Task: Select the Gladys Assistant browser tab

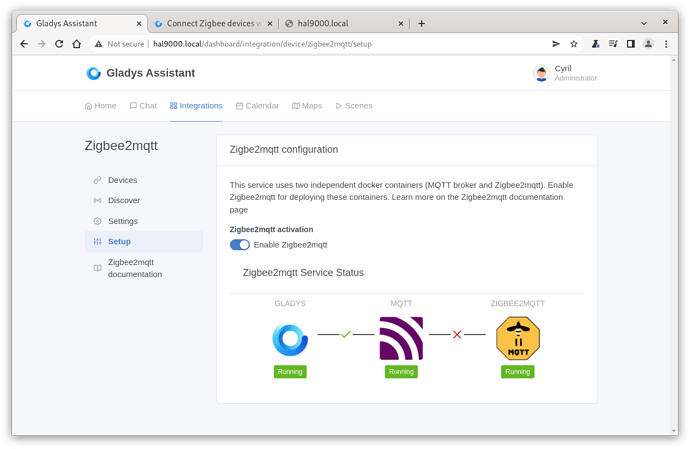Action: click(x=82, y=23)
